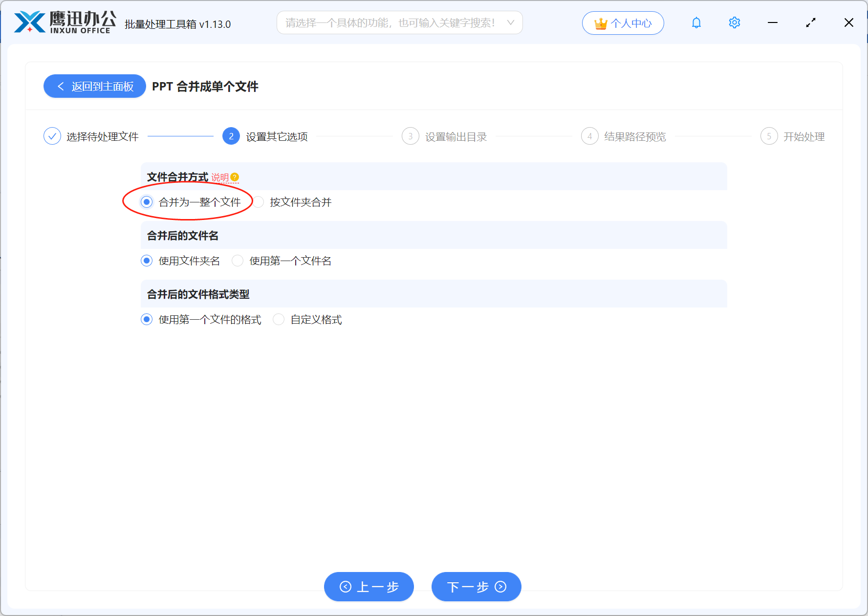Image resolution: width=868 pixels, height=616 pixels.
Task: Click the keyword search input field
Action: [x=391, y=22]
